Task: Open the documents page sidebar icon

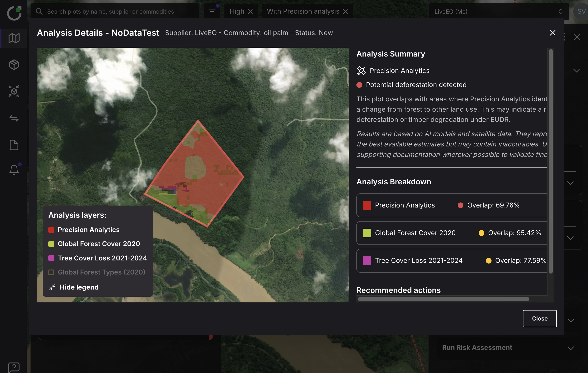Action: pyautogui.click(x=14, y=145)
